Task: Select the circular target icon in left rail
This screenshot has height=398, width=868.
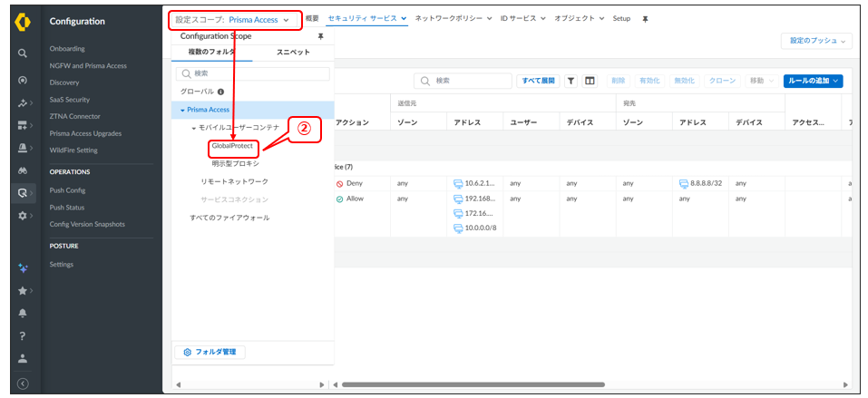Action: coord(23,81)
